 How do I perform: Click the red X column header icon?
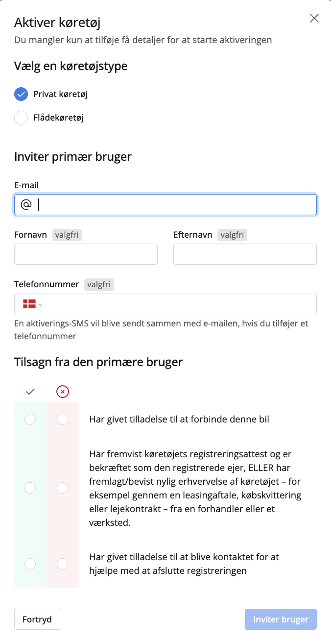click(63, 392)
